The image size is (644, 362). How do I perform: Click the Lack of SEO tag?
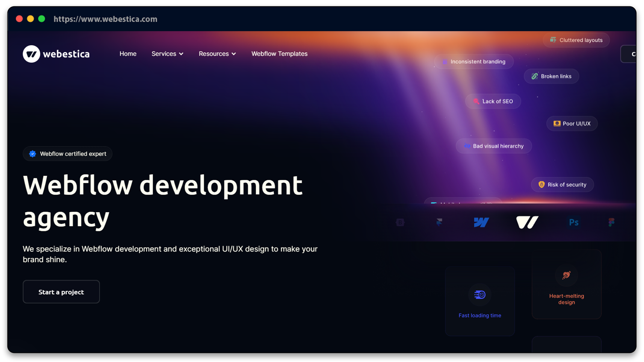493,101
